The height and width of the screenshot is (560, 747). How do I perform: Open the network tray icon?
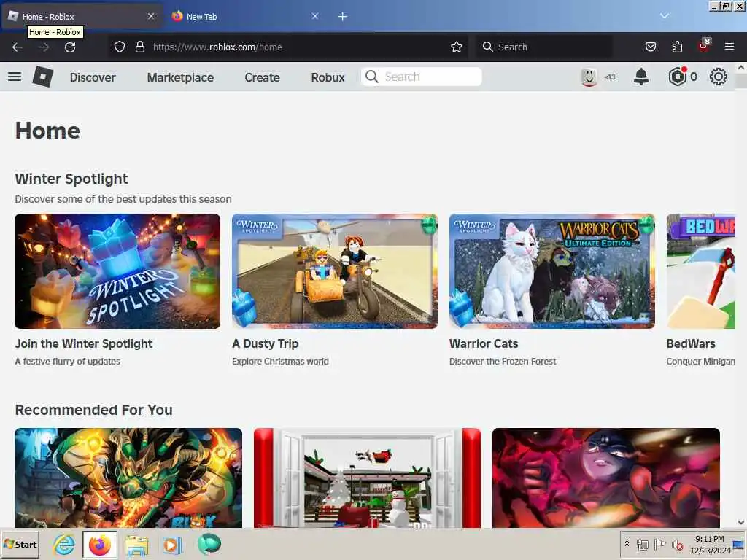[642, 544]
